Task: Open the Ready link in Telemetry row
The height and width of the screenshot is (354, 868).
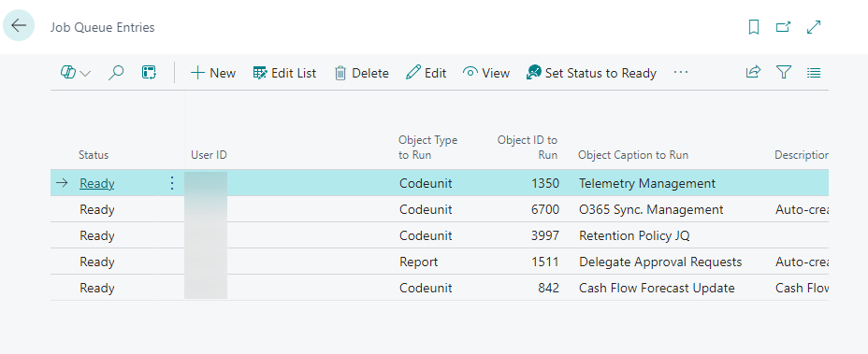Action: [97, 183]
